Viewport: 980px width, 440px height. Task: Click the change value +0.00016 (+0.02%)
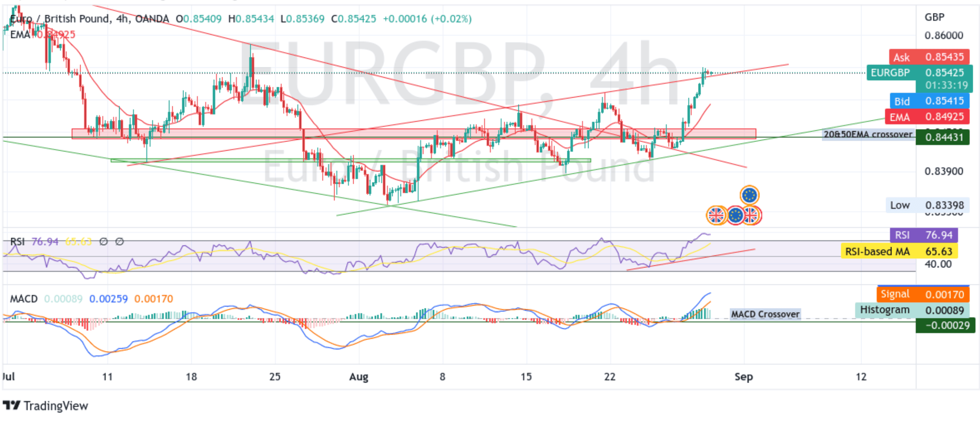tap(427, 19)
